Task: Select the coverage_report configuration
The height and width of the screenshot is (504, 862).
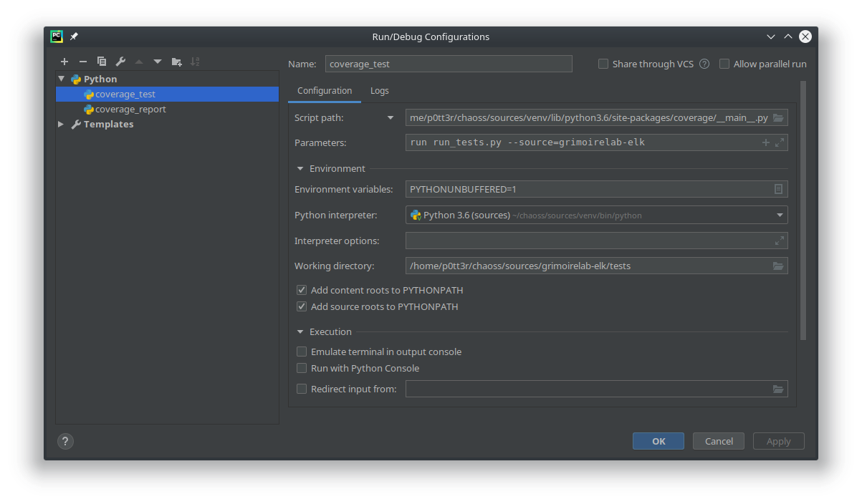Action: (x=131, y=109)
